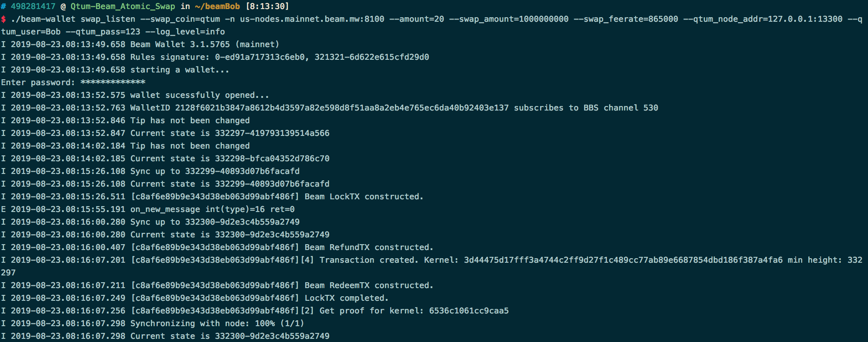Click the ~/beamBob directory path
This screenshot has height=342, width=868.
[x=217, y=6]
